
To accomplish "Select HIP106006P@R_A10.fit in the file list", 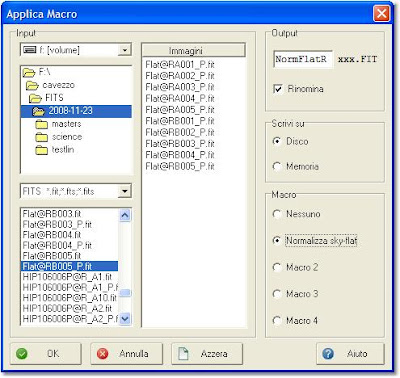I will pos(70,298).
